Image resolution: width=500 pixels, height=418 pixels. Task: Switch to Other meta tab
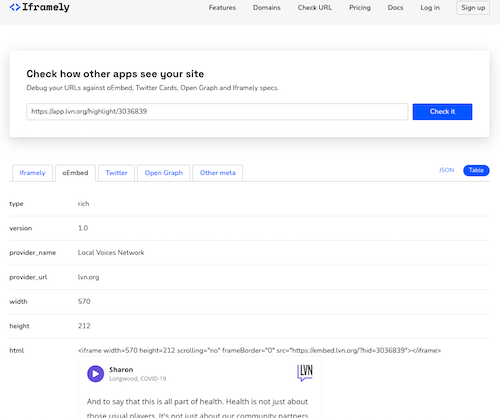click(217, 173)
